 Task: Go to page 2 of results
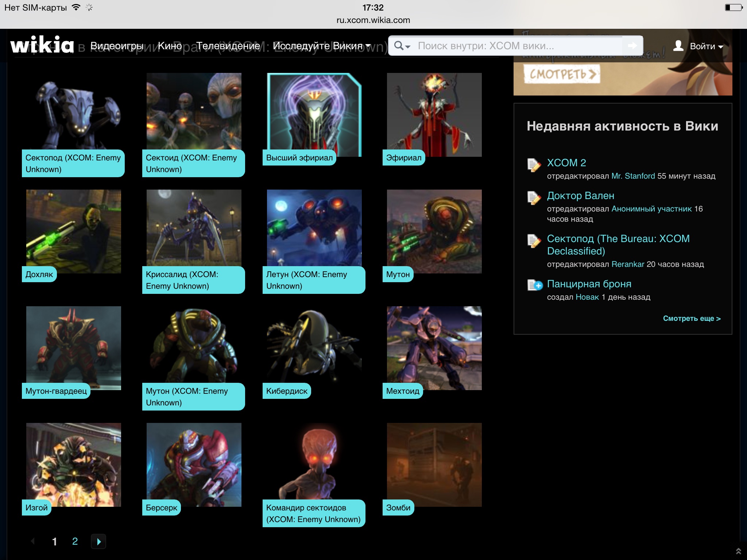[75, 541]
